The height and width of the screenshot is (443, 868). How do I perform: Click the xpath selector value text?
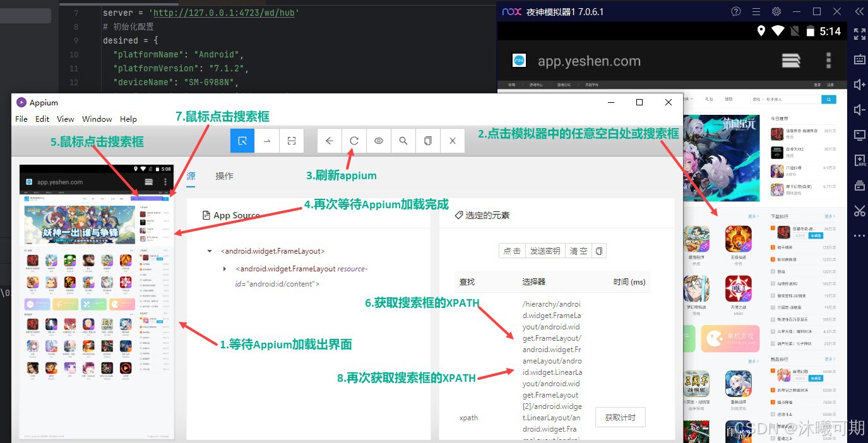[552, 371]
